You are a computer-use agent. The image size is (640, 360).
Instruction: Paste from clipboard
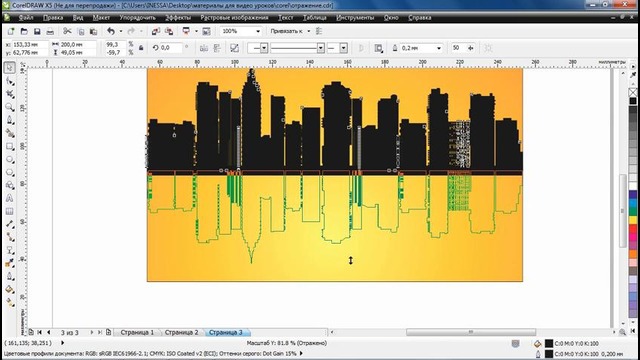[93, 31]
